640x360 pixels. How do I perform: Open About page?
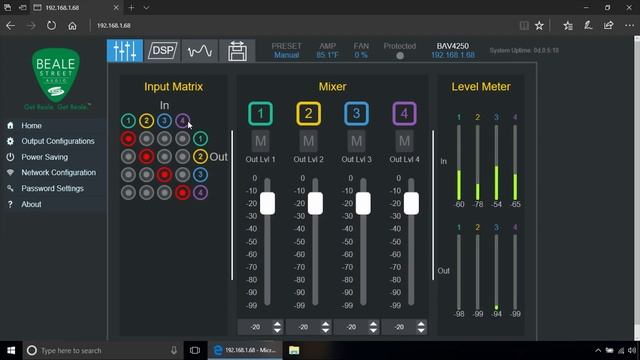(31, 204)
